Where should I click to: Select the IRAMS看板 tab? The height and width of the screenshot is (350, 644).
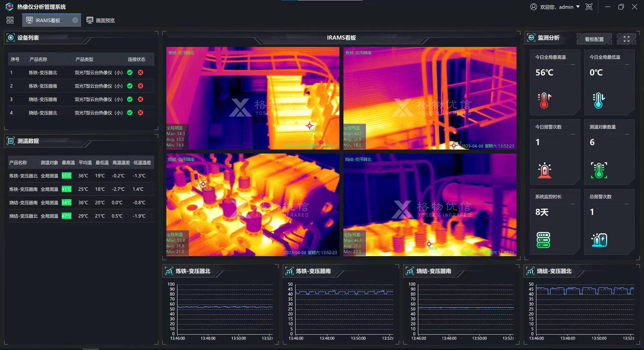tap(48, 20)
